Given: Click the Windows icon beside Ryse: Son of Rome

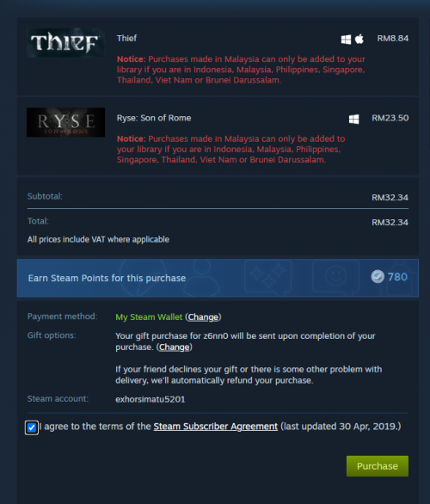Looking at the screenshot, I should point(353,119).
